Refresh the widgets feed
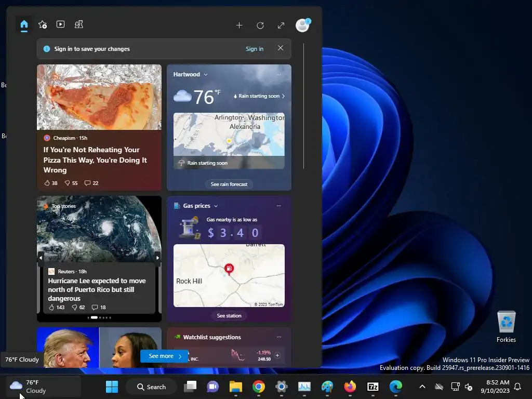The image size is (532, 399). click(x=260, y=25)
